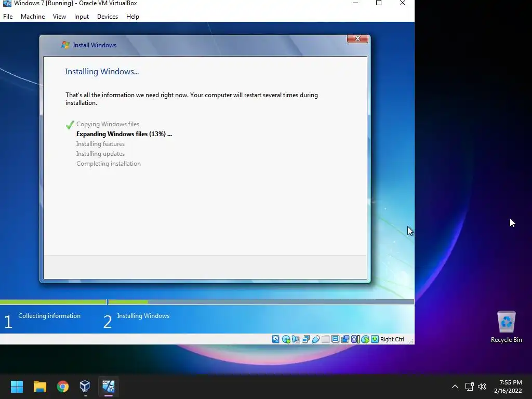
Task: Click the green checkmark beside Copying Windows files
Action: pos(70,125)
